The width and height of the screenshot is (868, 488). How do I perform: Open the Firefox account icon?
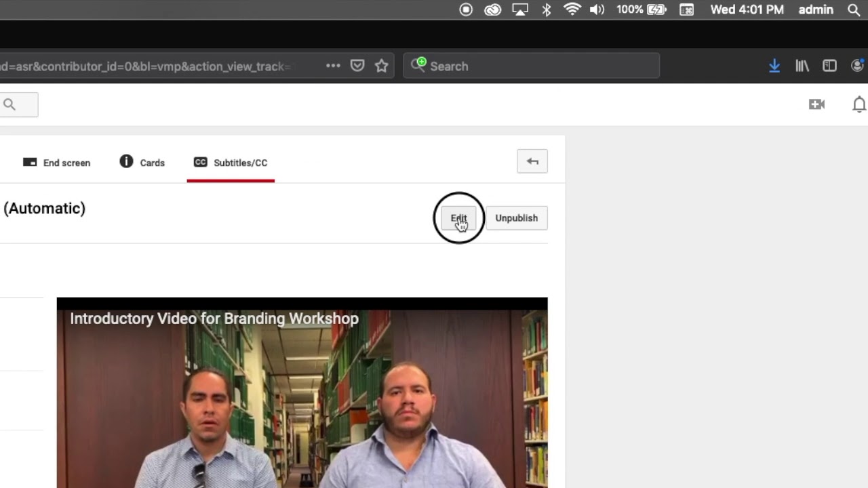click(858, 66)
